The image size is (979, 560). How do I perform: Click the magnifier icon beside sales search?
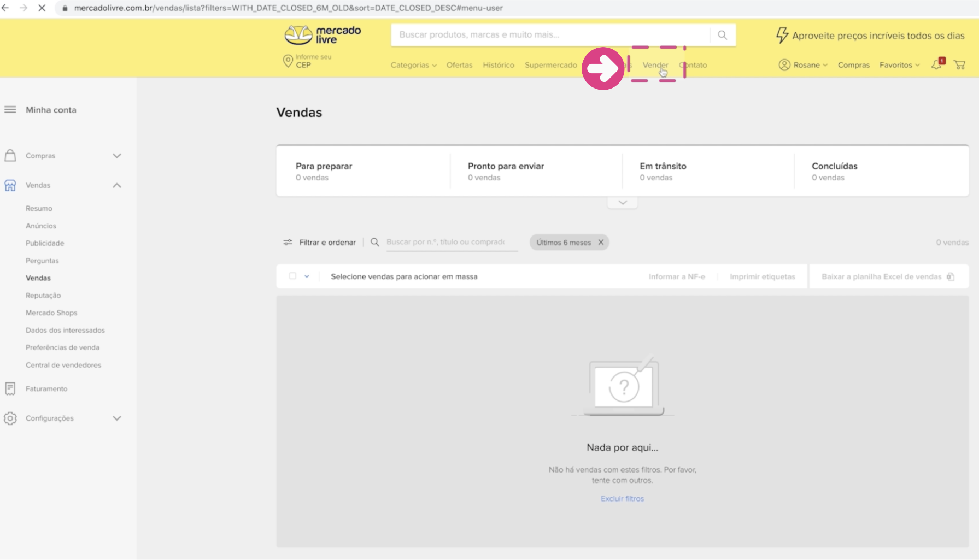pos(374,242)
